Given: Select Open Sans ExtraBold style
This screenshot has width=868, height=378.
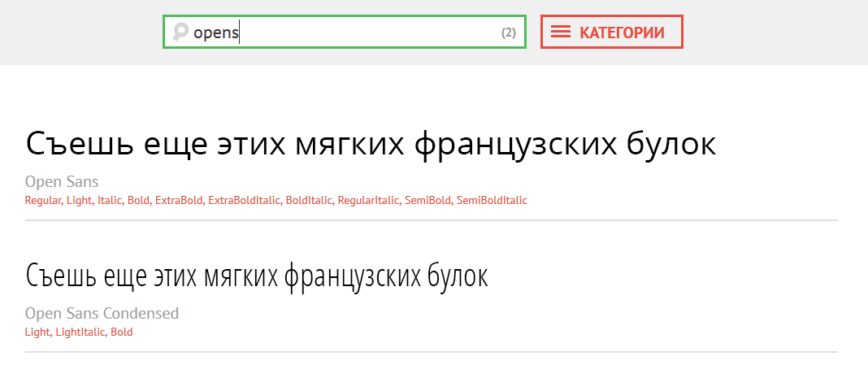Looking at the screenshot, I should pyautogui.click(x=180, y=200).
